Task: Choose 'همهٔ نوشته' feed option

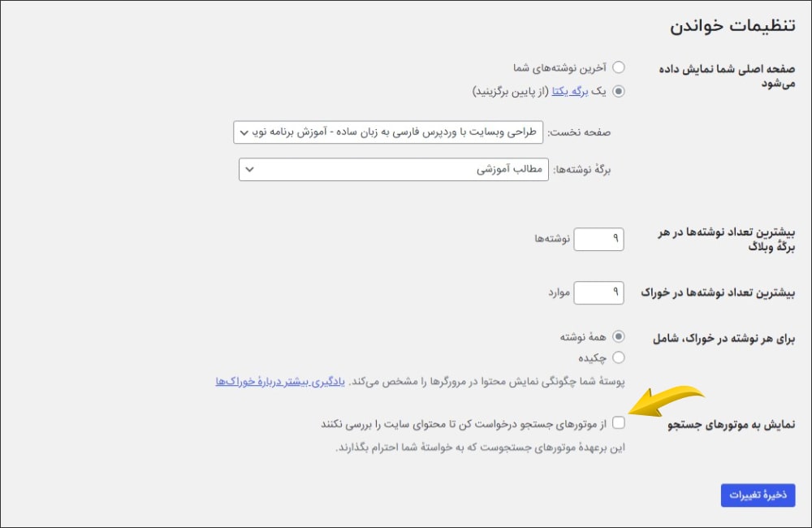Action: pos(618,337)
